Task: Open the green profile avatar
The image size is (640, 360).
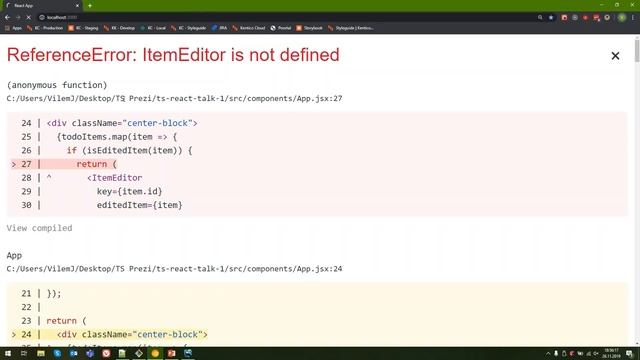Action: 622,18
